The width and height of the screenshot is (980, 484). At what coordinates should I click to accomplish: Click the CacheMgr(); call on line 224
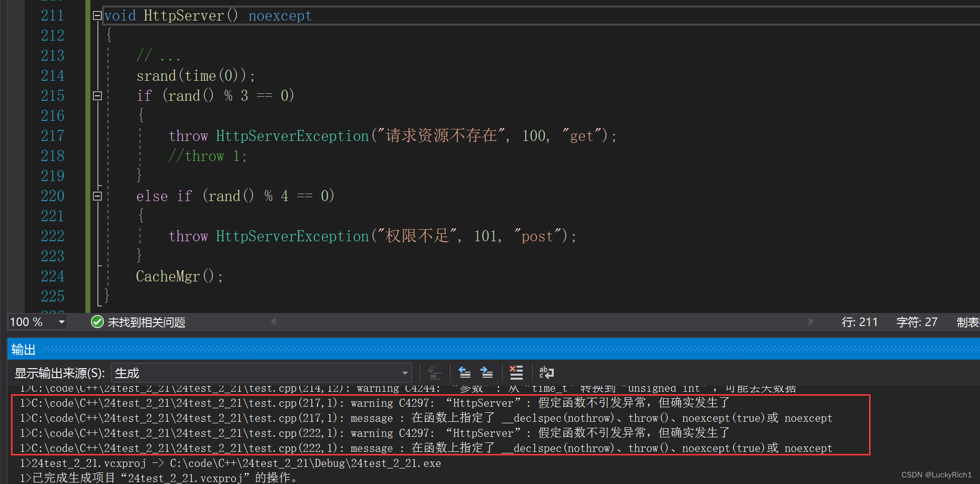tap(180, 276)
